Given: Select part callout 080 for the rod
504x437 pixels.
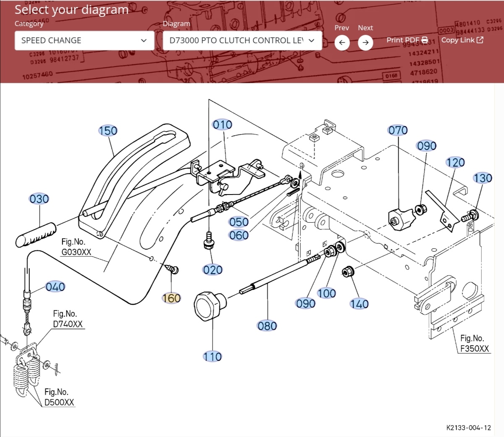Looking at the screenshot, I should pyautogui.click(x=267, y=326).
